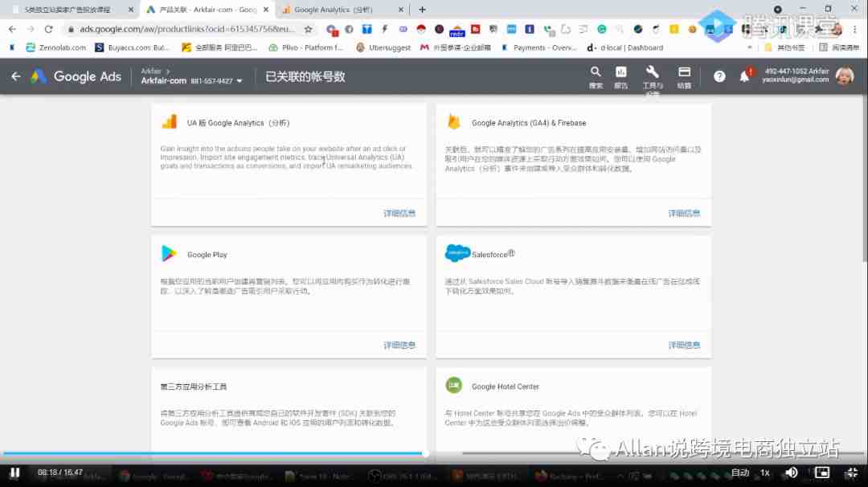
Task: Click the Salesforce cloud logo
Action: point(457,253)
